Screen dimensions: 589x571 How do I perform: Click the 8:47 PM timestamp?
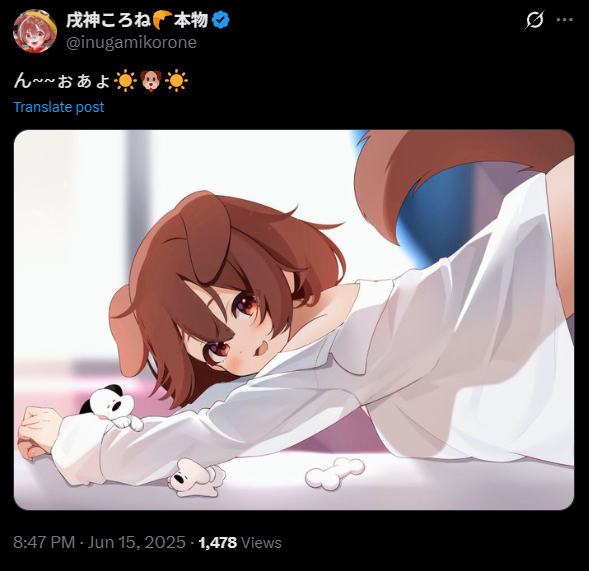(44, 542)
